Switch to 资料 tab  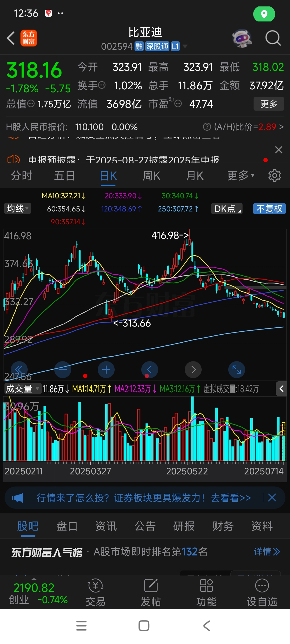pos(262,526)
